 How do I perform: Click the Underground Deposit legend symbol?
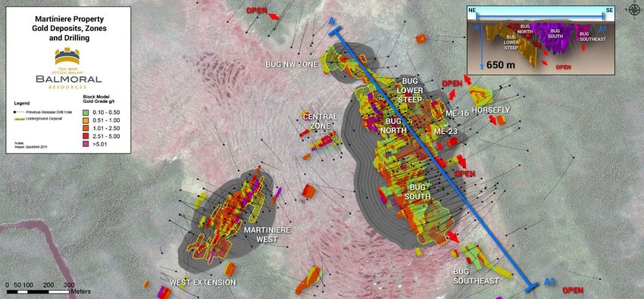tap(19, 118)
